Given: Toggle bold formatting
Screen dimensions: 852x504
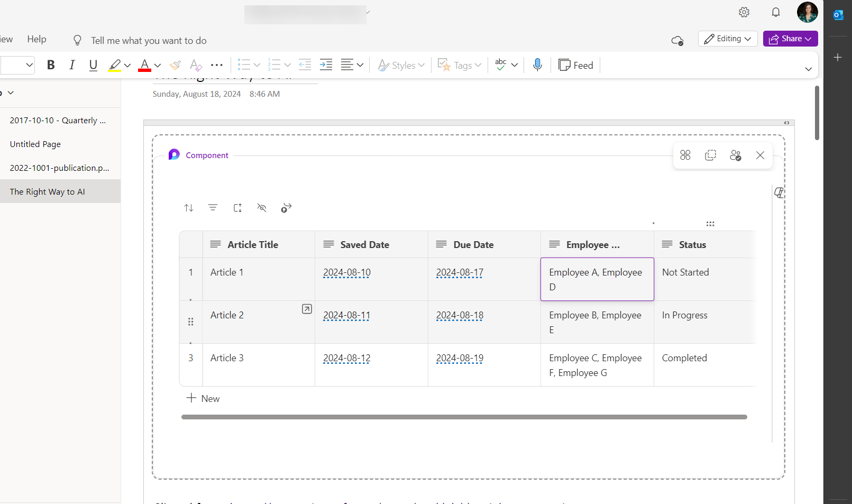Looking at the screenshot, I should point(51,65).
